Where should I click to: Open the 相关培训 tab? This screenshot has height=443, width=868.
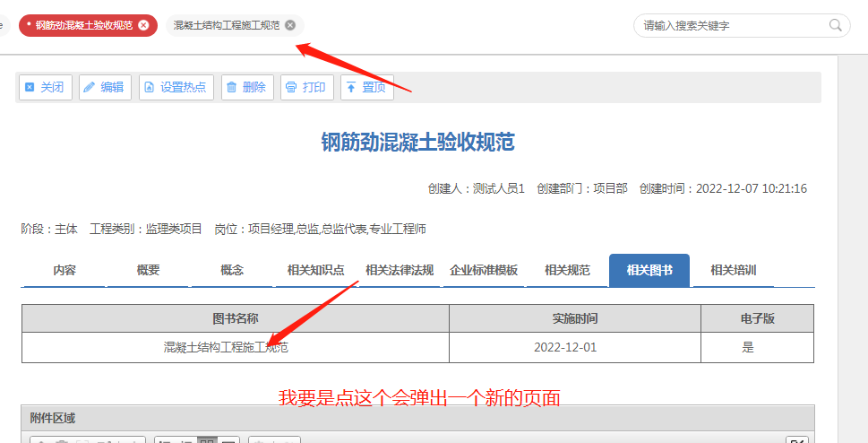point(734,270)
